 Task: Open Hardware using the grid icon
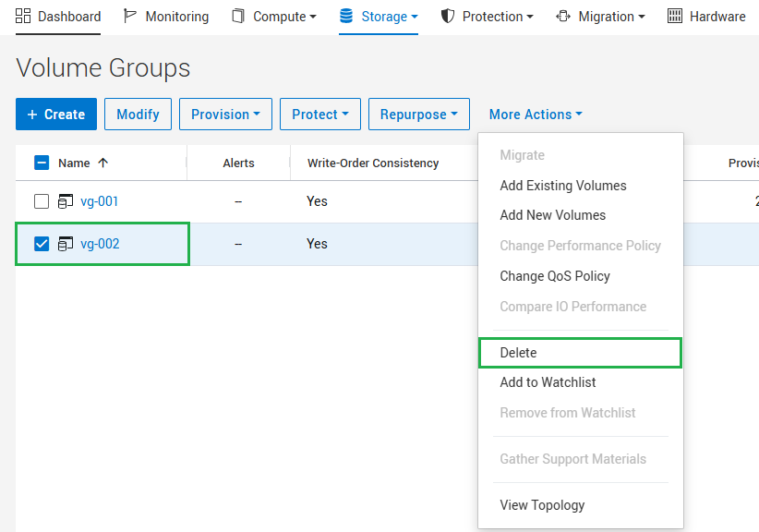pos(676,16)
